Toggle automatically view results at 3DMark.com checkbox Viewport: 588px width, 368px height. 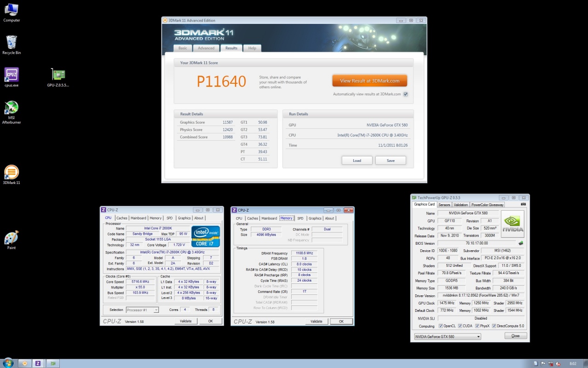click(x=406, y=94)
